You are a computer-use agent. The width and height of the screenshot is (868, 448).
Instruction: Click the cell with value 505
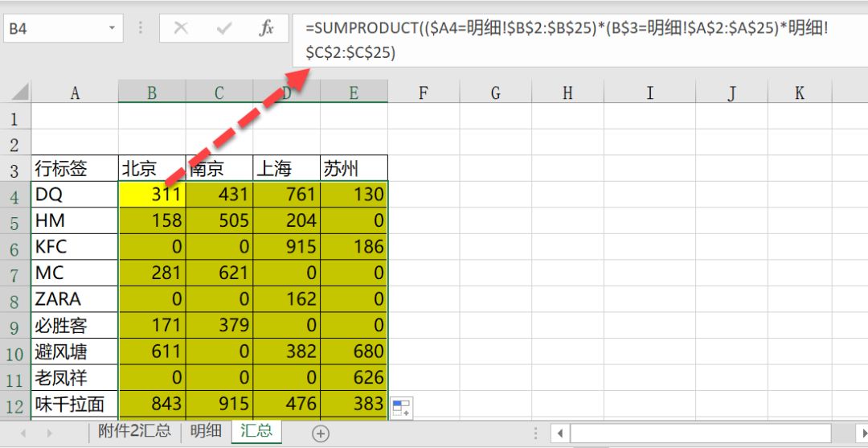click(x=219, y=220)
